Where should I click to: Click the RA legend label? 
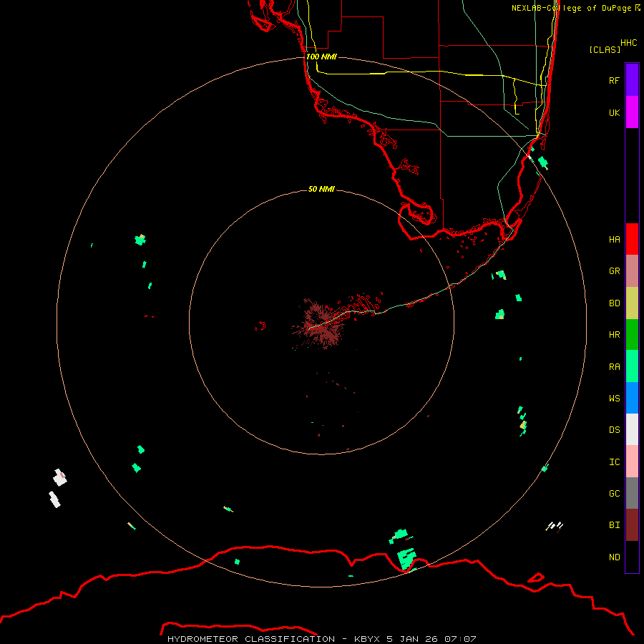(614, 367)
